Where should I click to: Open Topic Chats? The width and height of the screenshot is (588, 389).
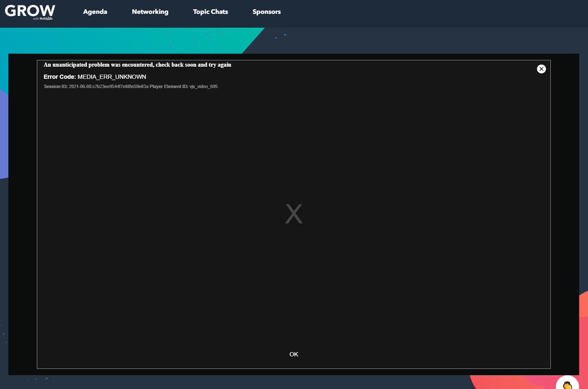click(x=210, y=12)
